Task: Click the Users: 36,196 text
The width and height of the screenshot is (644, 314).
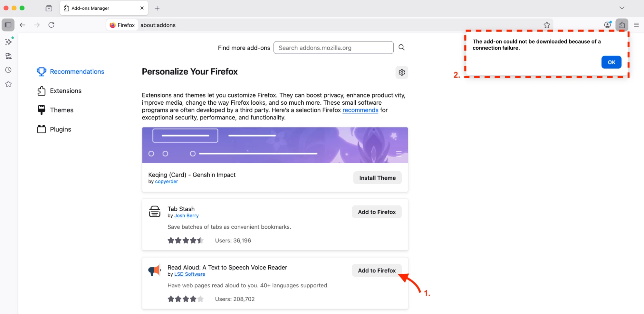Action: (x=233, y=241)
